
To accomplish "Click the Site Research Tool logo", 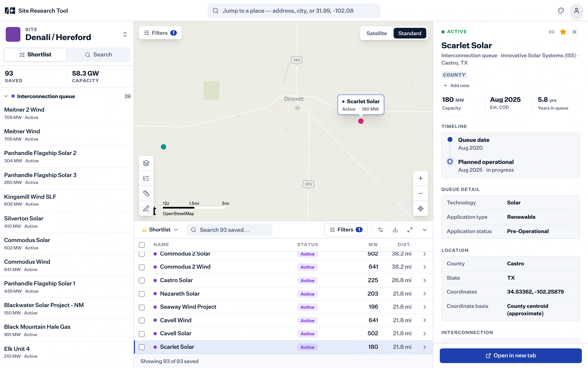I will (10, 11).
